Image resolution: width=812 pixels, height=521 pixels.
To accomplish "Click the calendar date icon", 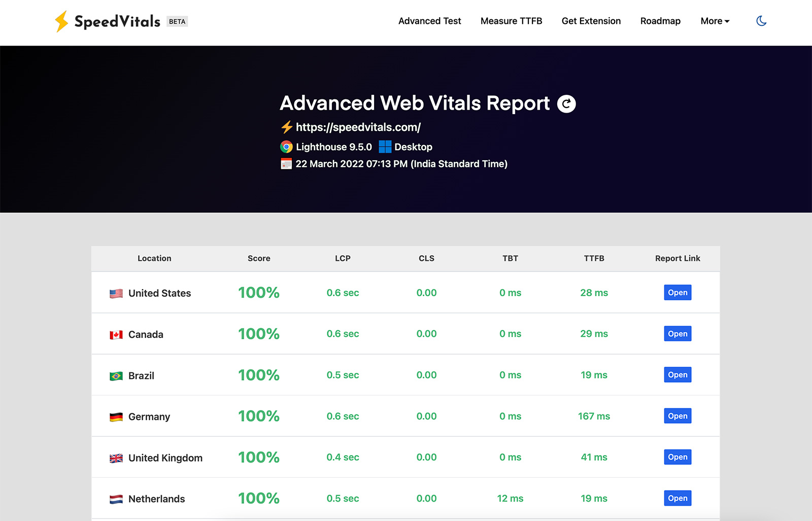I will pos(286,164).
